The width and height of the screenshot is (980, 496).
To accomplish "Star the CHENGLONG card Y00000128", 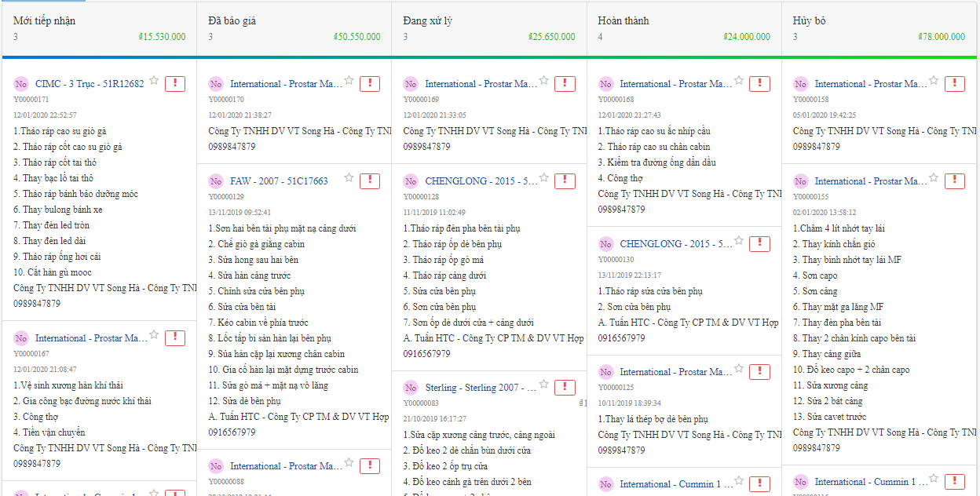I will tap(543, 178).
